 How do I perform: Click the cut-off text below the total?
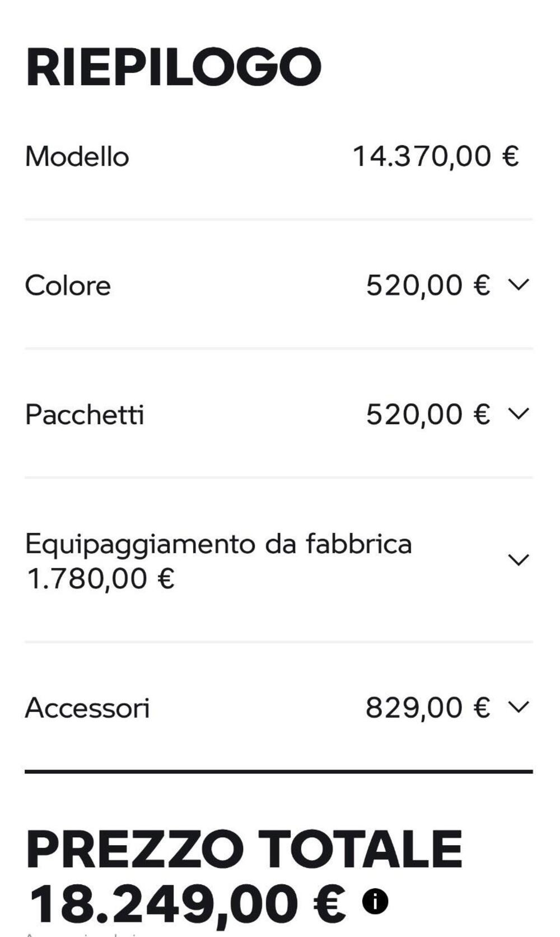[x=84, y=934]
